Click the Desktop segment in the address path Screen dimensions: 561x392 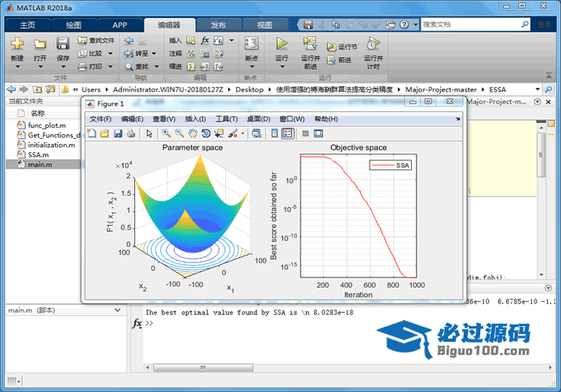click(250, 89)
